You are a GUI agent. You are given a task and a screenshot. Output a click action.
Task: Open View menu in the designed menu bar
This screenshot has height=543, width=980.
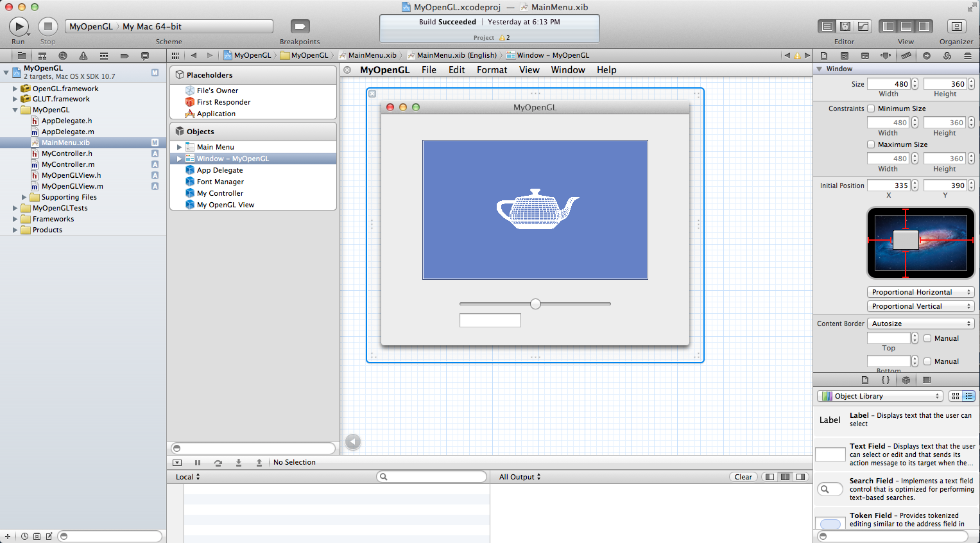pyautogui.click(x=529, y=70)
